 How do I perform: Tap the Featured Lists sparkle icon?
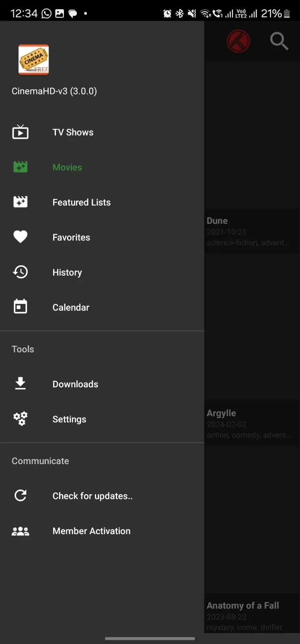tap(21, 202)
